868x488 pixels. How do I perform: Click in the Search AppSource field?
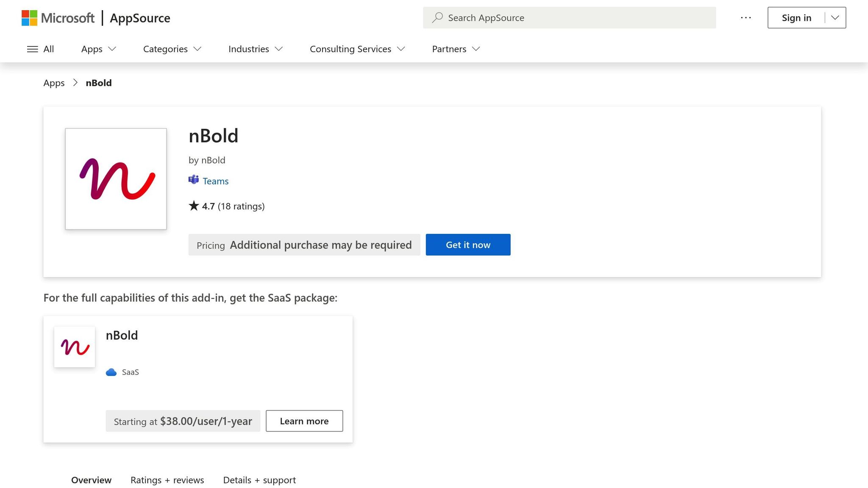[569, 18]
